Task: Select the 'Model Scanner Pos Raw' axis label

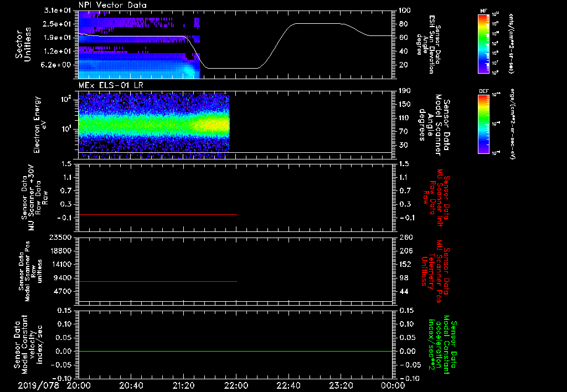Action: tap(30, 271)
